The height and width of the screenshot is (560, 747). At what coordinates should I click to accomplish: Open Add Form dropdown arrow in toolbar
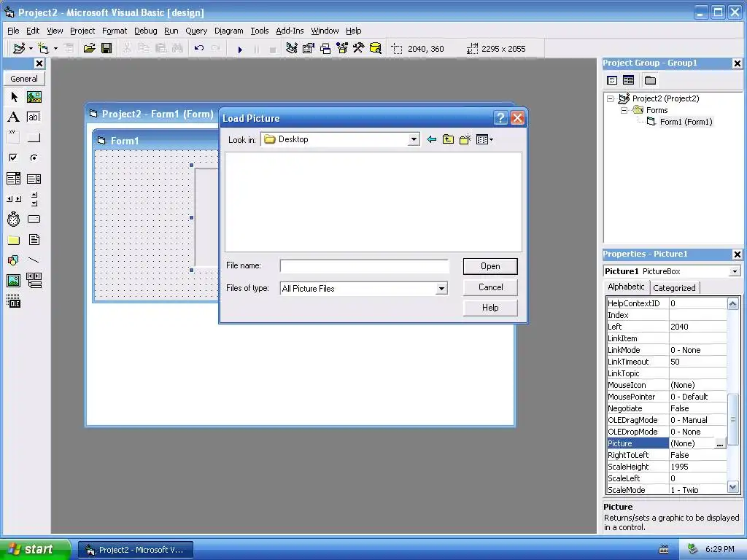point(55,48)
